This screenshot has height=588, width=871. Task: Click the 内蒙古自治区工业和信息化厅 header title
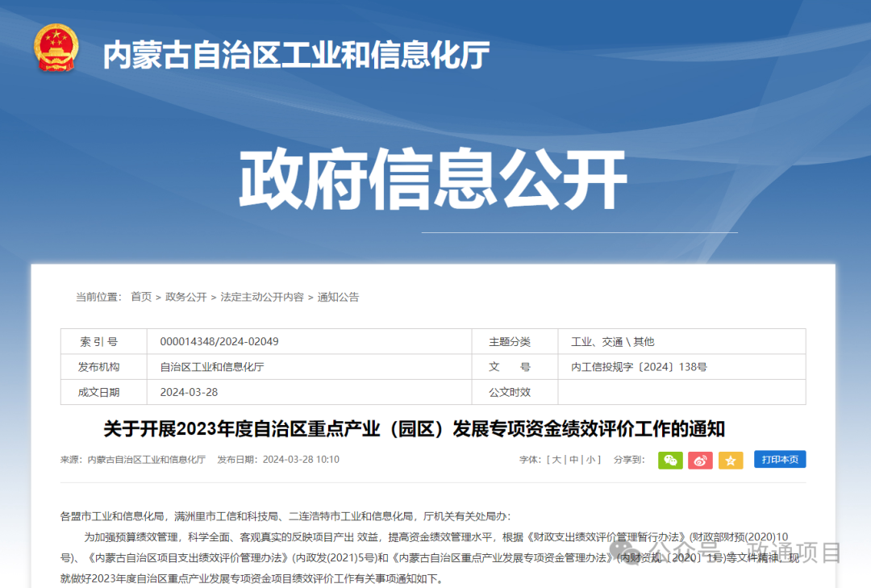296,55
